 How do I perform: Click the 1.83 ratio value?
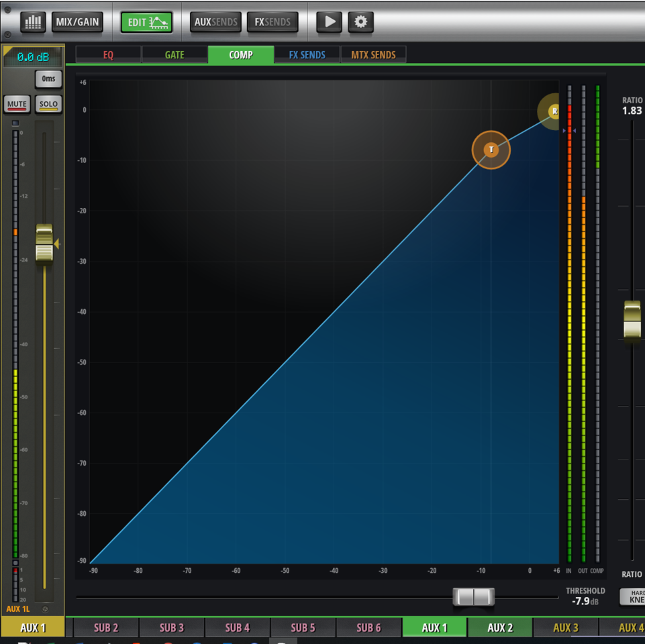(632, 111)
